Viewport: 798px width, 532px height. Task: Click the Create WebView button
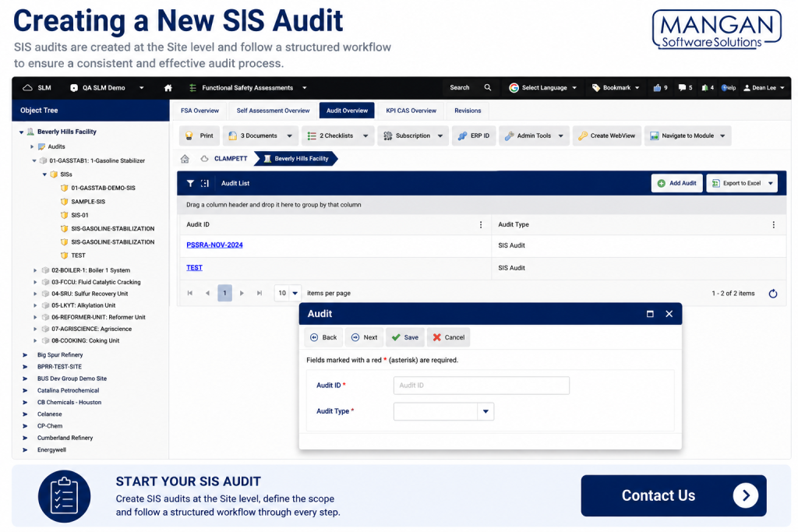(606, 136)
